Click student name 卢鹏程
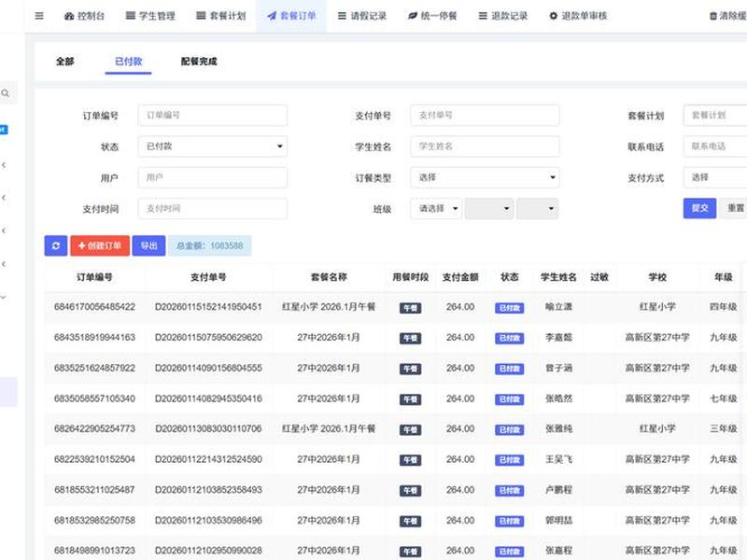This screenshot has height=560, width=747. (558, 489)
